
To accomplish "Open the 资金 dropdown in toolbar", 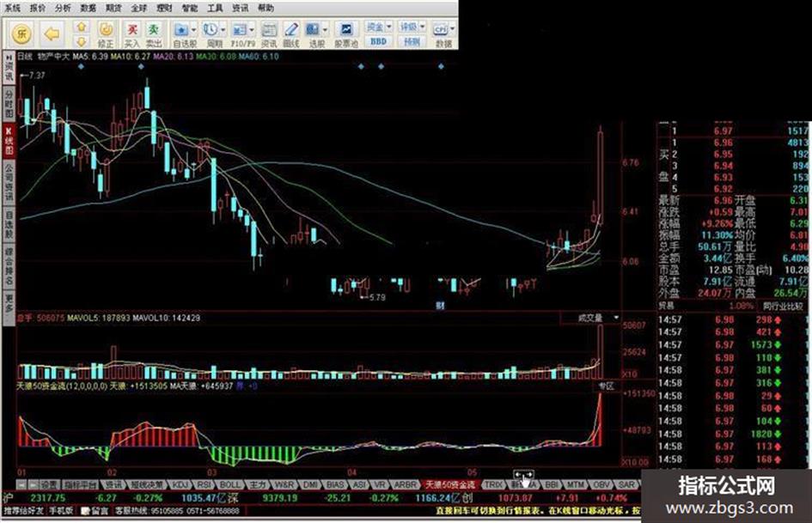I will 380,27.
